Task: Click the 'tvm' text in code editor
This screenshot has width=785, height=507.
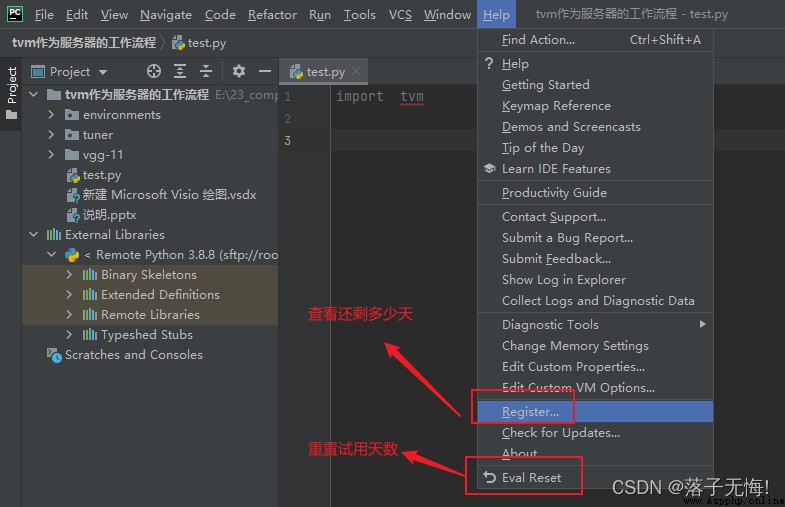Action: [x=412, y=96]
